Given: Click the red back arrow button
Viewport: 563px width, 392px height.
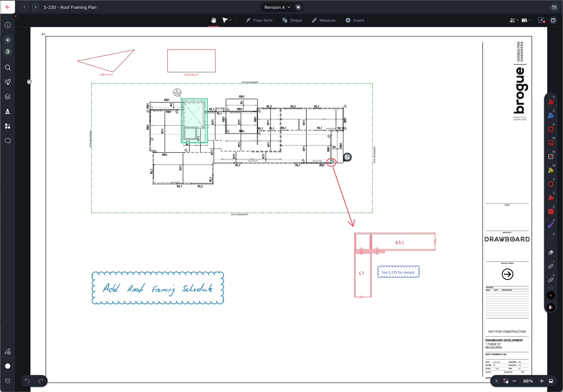Looking at the screenshot, I should [8, 7].
